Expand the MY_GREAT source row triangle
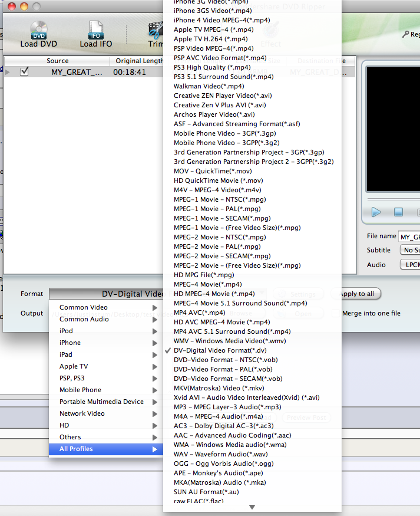Screen dimensions: 420x516 [x=8, y=72]
